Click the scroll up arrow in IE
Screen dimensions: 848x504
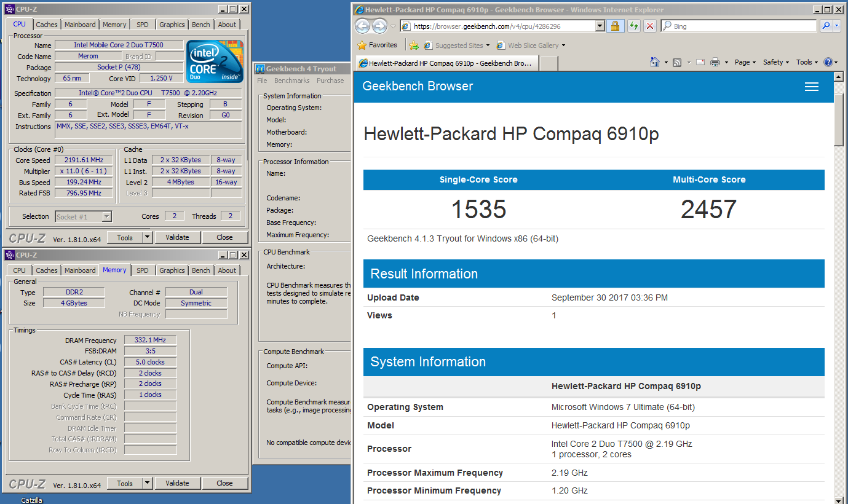[838, 77]
